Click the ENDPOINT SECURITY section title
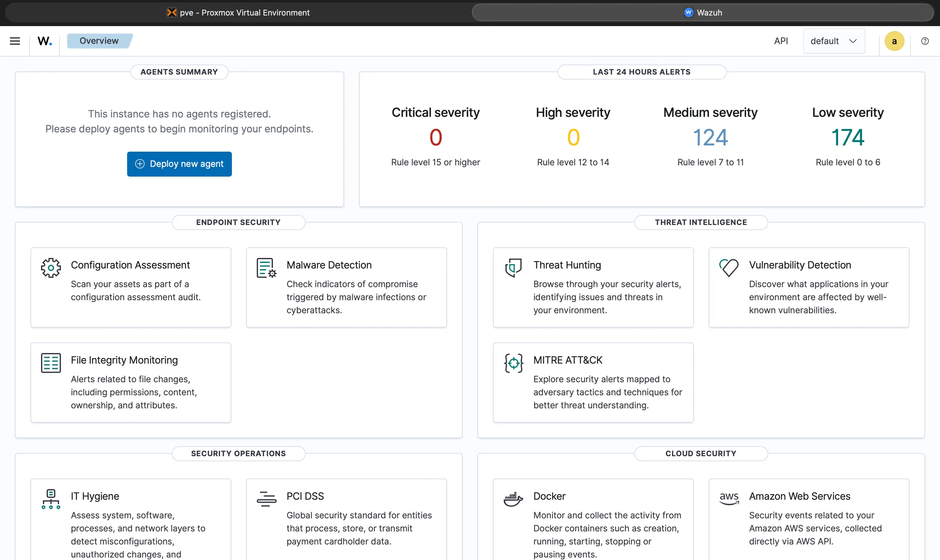The height and width of the screenshot is (560, 940). pyautogui.click(x=238, y=222)
